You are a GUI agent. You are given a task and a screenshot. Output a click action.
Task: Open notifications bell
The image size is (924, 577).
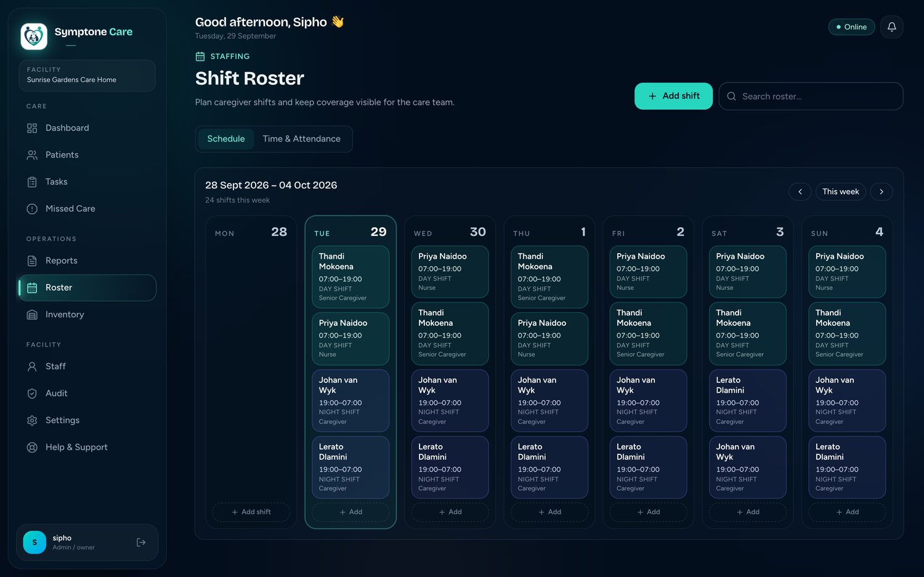(x=891, y=27)
